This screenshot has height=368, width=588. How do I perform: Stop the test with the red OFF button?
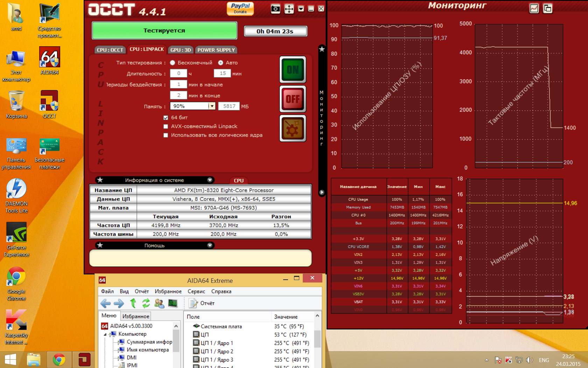click(x=293, y=99)
